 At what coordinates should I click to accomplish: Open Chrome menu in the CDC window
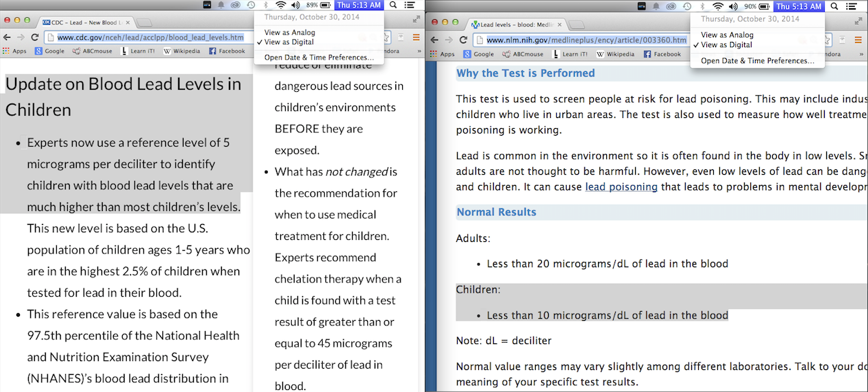[416, 38]
